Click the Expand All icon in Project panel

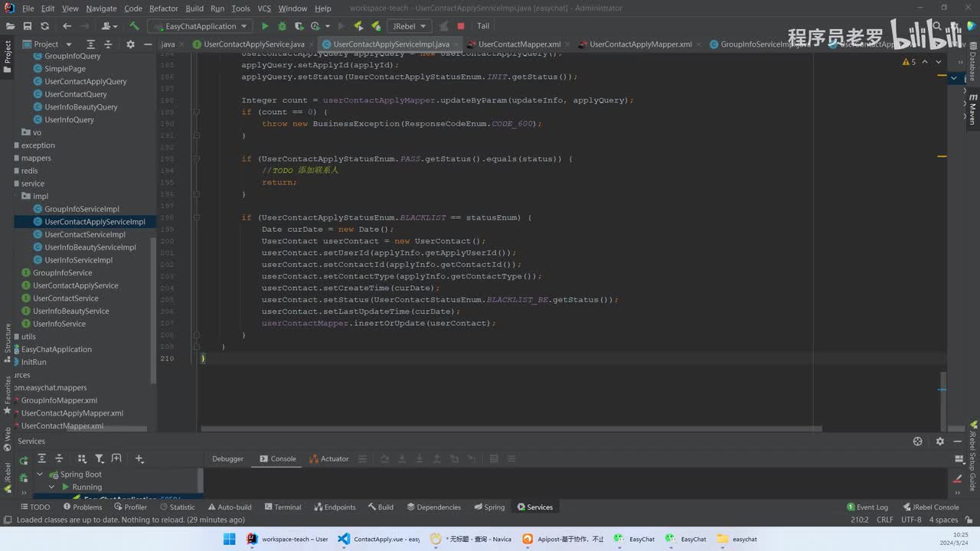[x=91, y=44]
